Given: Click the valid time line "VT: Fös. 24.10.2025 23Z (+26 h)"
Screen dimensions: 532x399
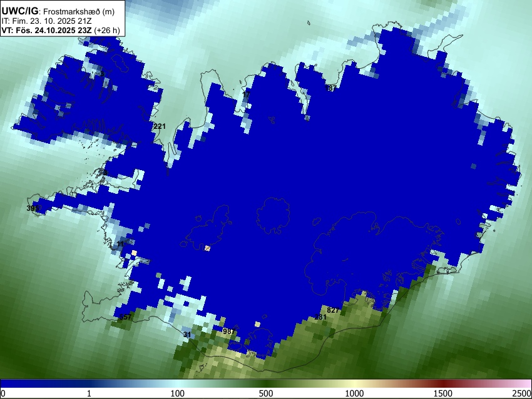Looking at the screenshot, I should [61, 30].
